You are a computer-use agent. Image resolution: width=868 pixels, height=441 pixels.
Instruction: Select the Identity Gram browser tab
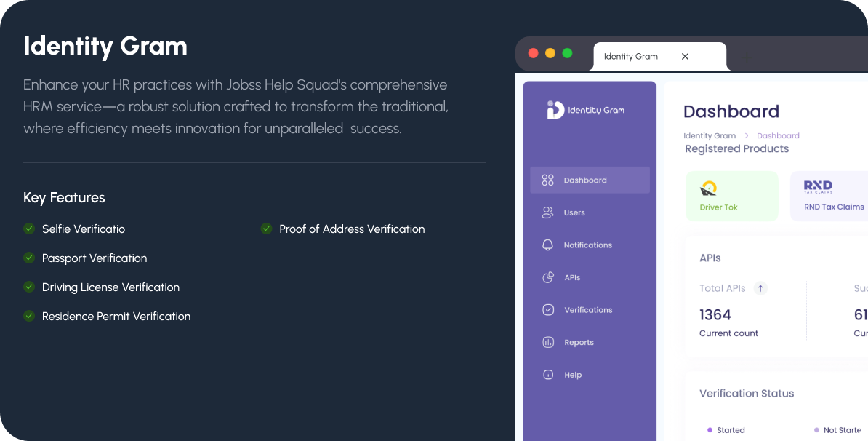pos(631,57)
